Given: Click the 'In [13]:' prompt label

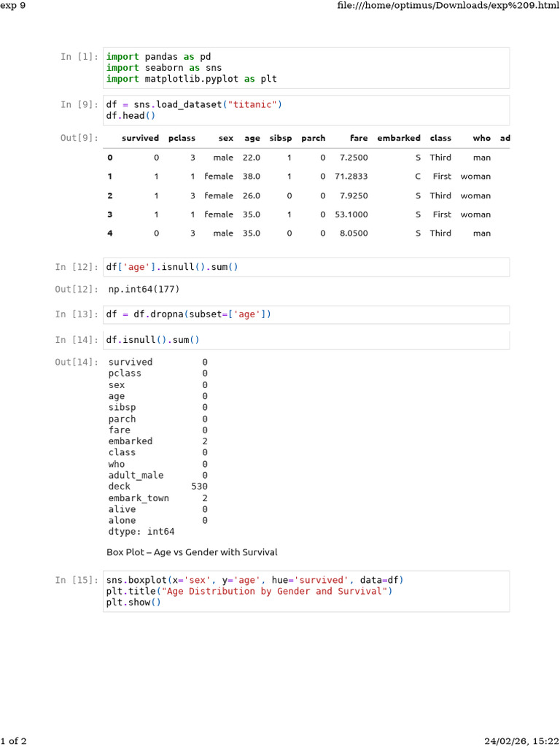Looking at the screenshot, I should point(77,314).
